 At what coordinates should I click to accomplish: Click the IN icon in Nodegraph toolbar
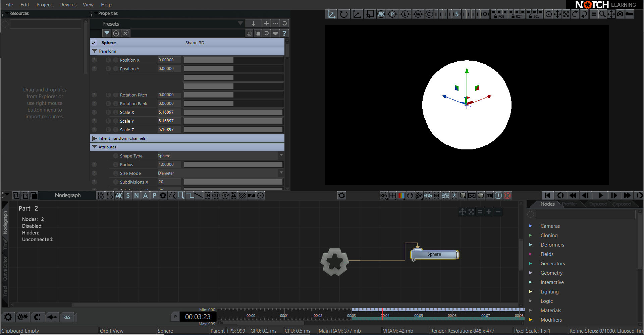pyautogui.click(x=207, y=195)
